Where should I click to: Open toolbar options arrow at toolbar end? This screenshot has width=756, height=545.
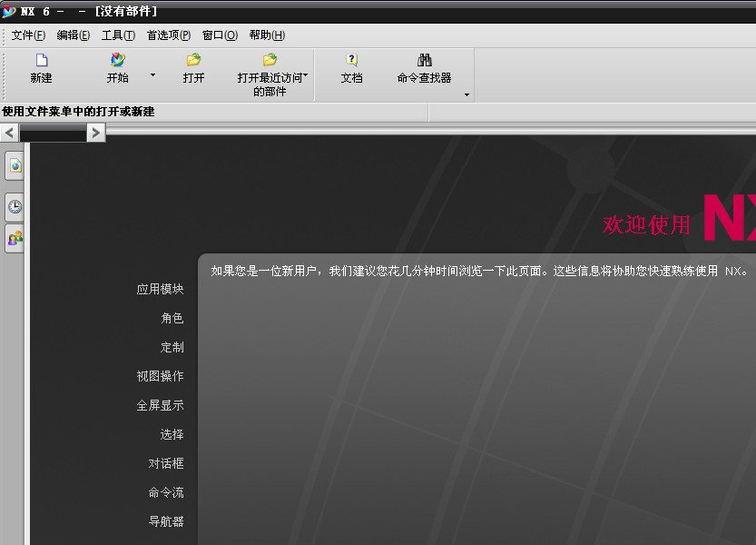tap(466, 94)
